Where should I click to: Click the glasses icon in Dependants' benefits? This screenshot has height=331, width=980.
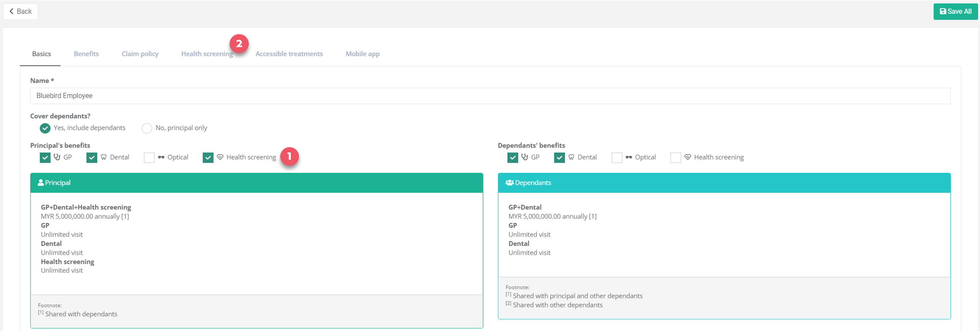[x=629, y=157]
